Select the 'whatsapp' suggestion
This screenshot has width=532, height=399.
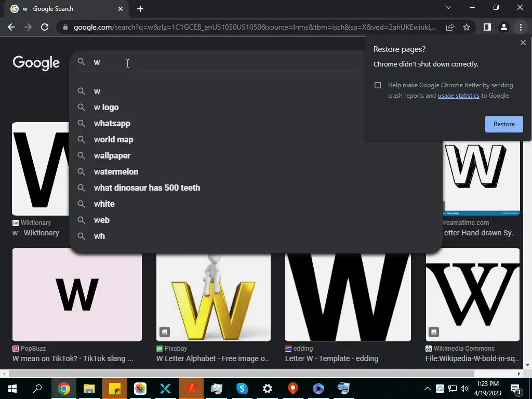[x=112, y=124]
